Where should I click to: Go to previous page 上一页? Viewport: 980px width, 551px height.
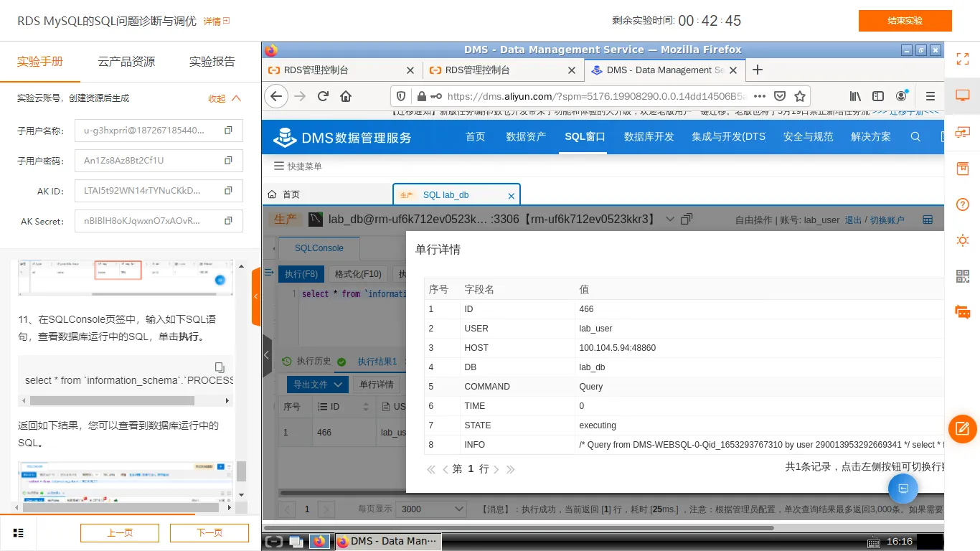(x=120, y=532)
